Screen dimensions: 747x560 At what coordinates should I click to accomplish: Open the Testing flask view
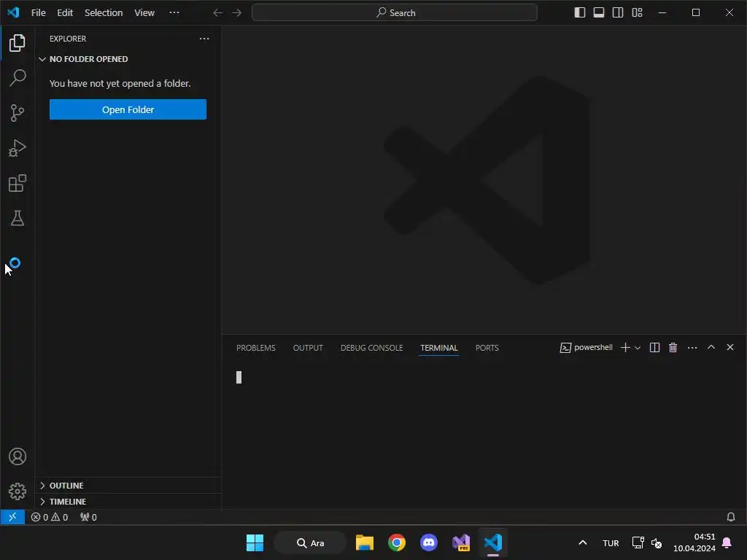18,219
